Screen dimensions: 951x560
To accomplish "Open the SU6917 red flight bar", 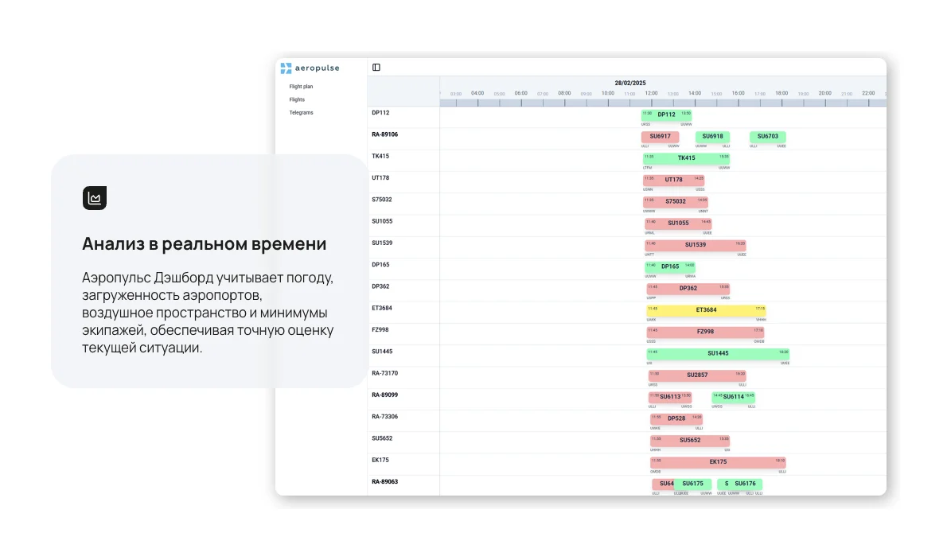I will click(660, 136).
